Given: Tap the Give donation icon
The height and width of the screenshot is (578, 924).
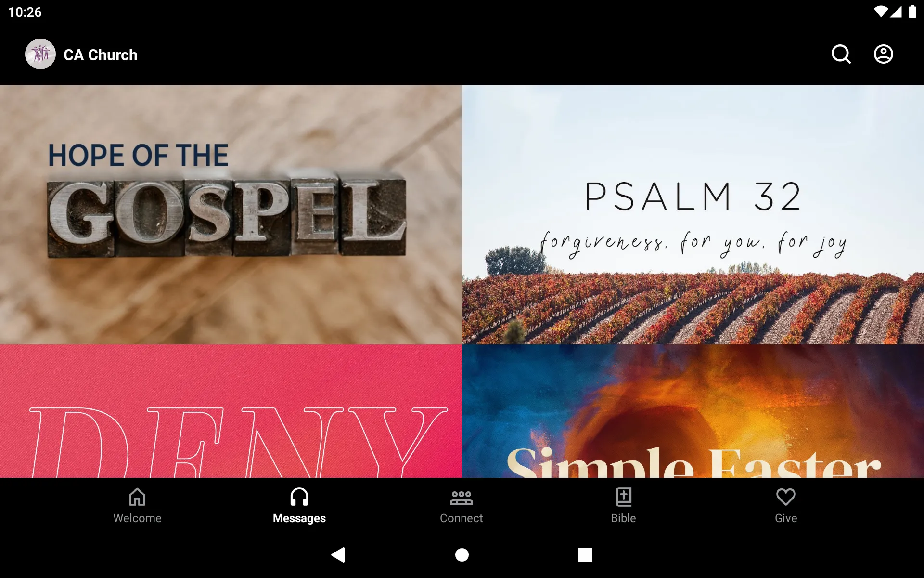Looking at the screenshot, I should (x=785, y=505).
